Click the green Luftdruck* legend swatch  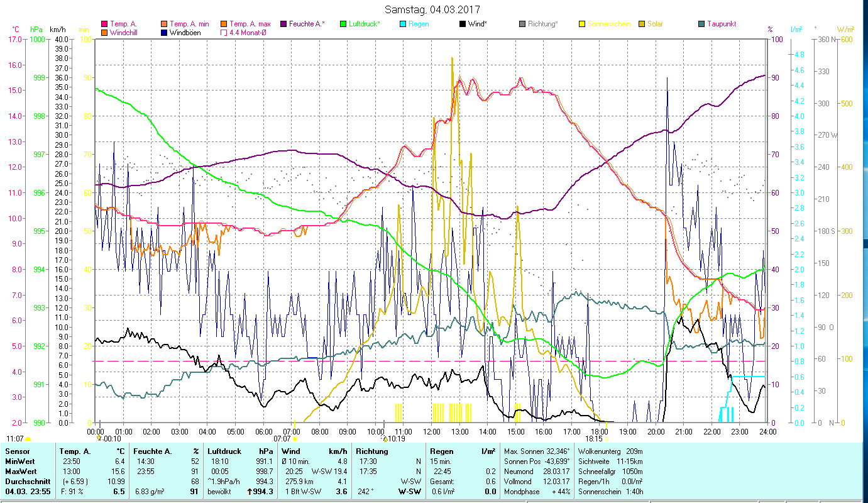(343, 24)
